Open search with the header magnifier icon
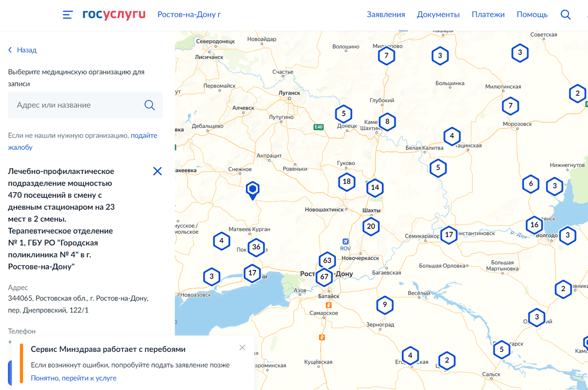Screen dimensions: 588x390 pos(565,15)
